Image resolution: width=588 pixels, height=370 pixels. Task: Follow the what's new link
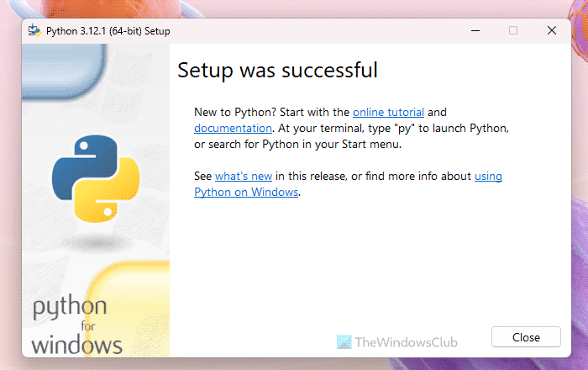coord(244,176)
